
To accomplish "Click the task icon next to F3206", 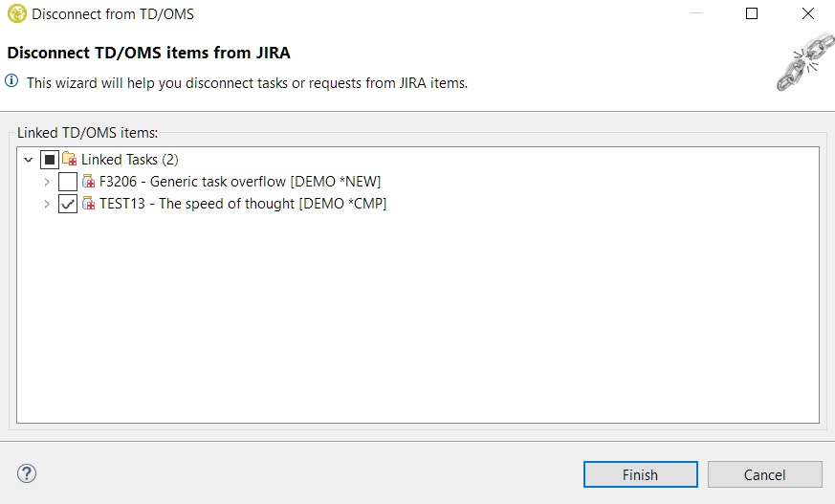I will [x=89, y=182].
